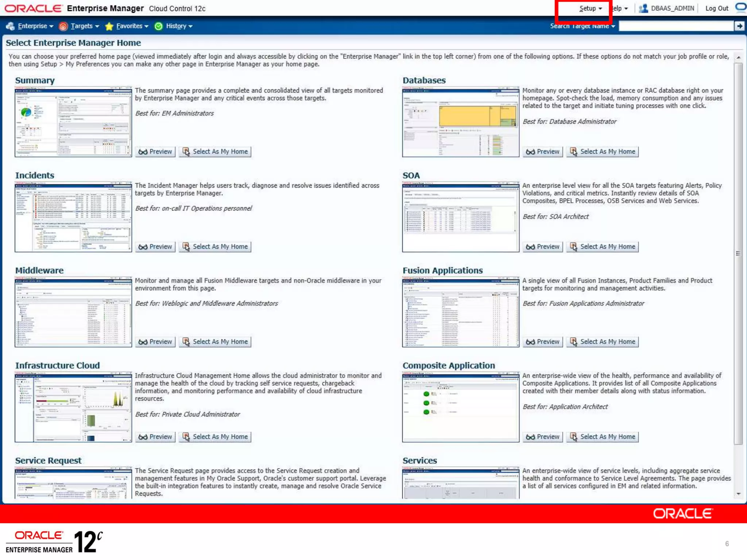Click the Favorites star icon

click(109, 26)
